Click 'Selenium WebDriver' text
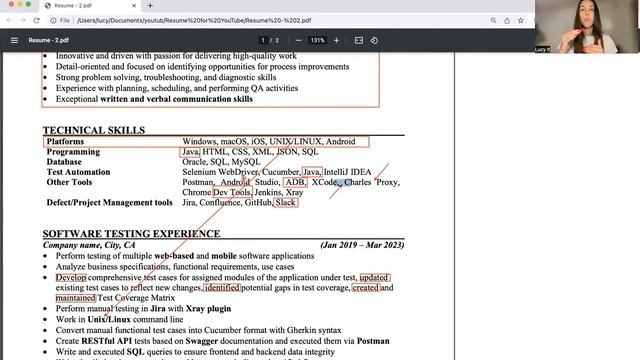Screen dimensions: 640x360 coord(220,172)
